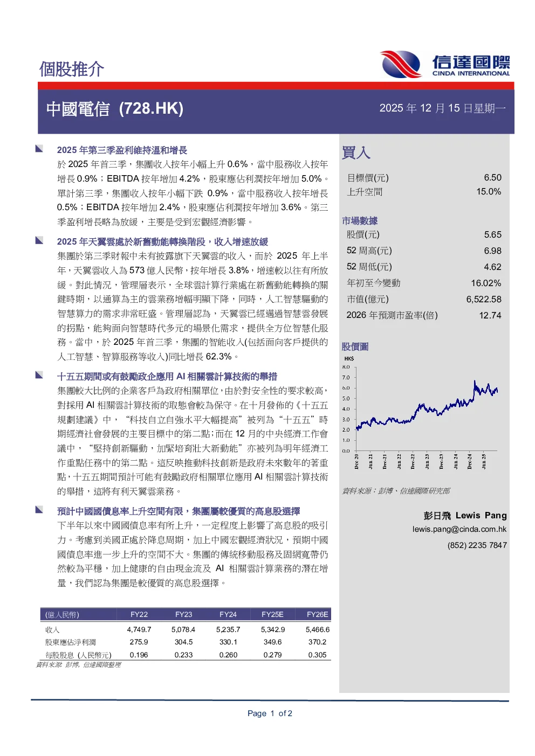Click the 買入 rating heading
This screenshot has width=535, height=756.
point(356,152)
